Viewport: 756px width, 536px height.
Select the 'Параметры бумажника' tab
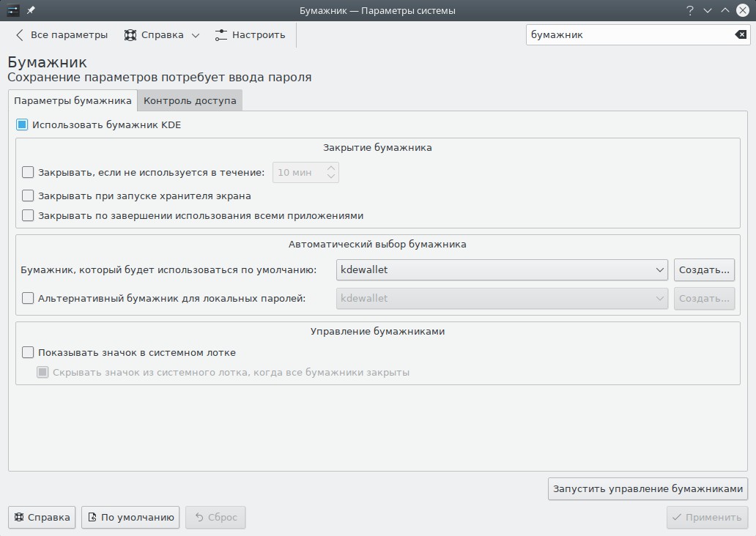tap(73, 100)
